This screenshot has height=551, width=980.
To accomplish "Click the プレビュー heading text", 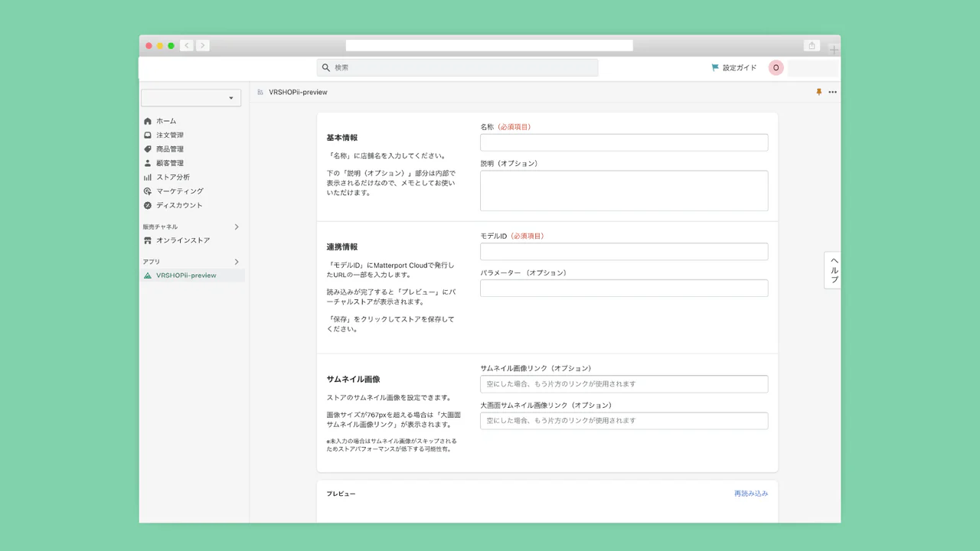I will coord(341,494).
